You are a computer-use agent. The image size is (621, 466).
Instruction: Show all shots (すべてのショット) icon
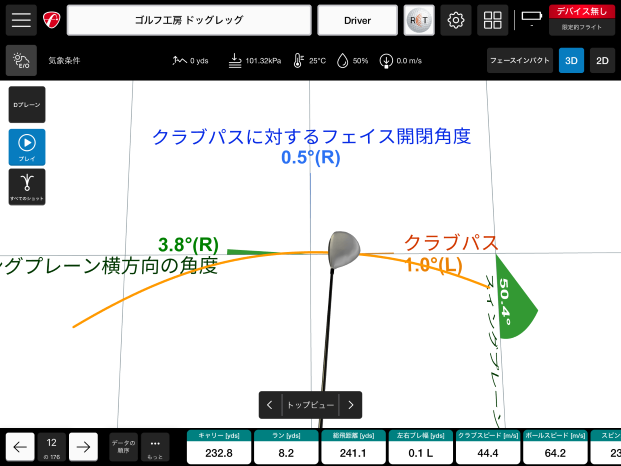click(27, 187)
